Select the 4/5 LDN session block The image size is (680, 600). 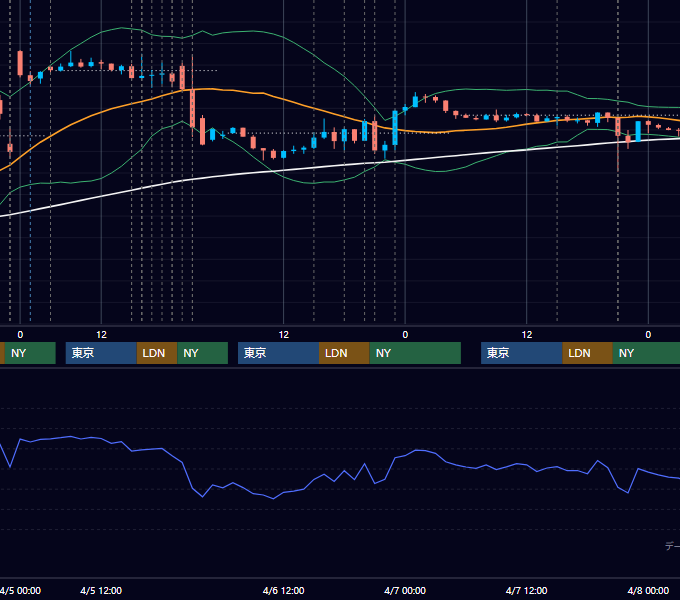click(x=157, y=353)
